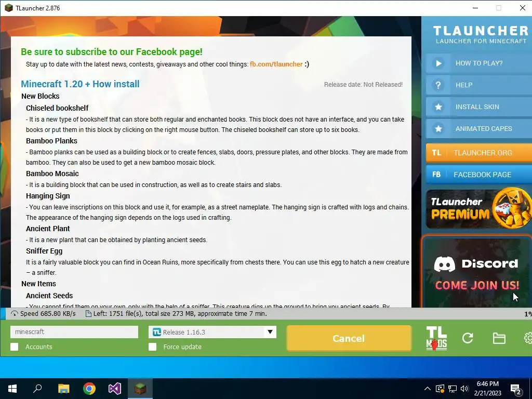
Task: Click the TLauncher Premium banner
Action: click(478, 208)
